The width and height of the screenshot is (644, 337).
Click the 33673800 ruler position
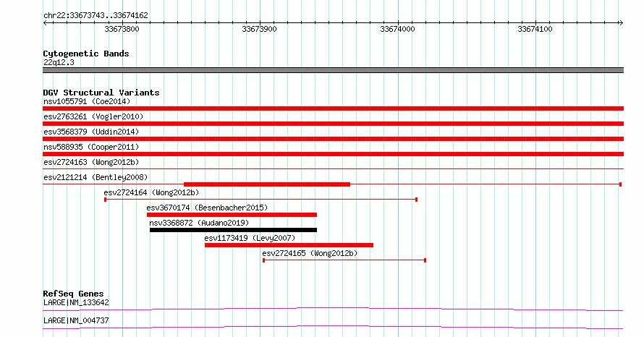click(x=122, y=29)
